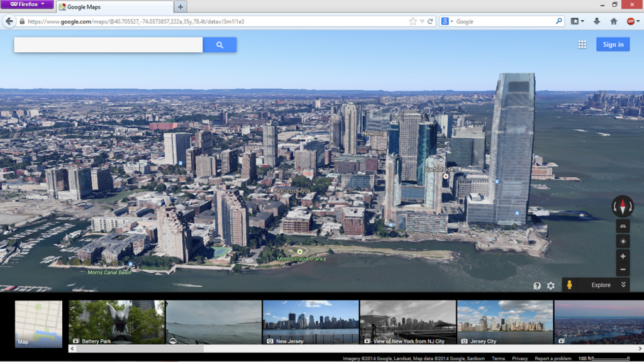Open the Report a problem link
The width and height of the screenshot is (644, 362).
(x=553, y=358)
